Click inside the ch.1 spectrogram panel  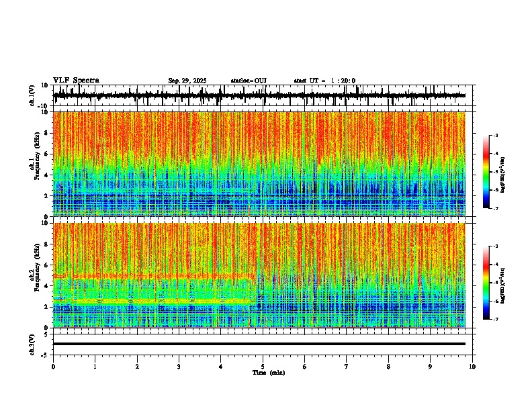click(259, 164)
